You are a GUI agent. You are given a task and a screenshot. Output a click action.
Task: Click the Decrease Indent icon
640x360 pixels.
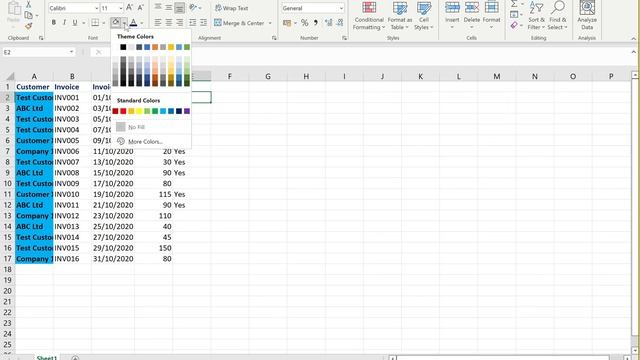(x=193, y=23)
